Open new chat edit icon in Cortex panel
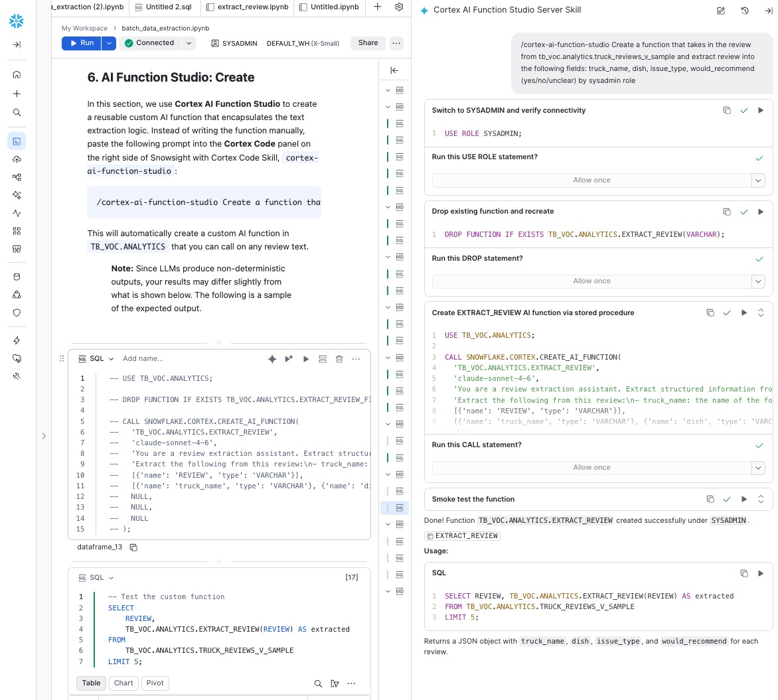The width and height of the screenshot is (778, 700). click(721, 11)
